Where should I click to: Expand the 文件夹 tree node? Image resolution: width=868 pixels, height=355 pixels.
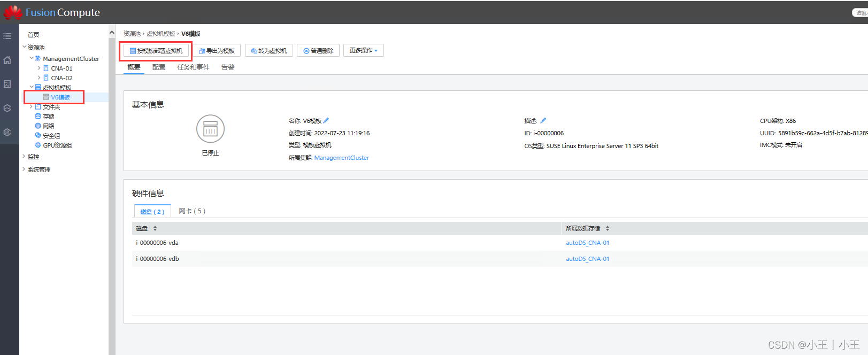point(32,106)
